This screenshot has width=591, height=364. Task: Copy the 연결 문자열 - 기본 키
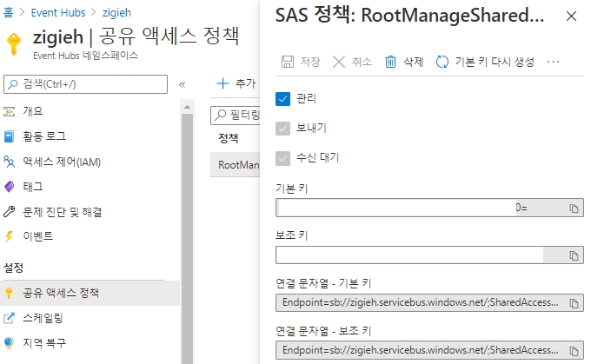(574, 303)
